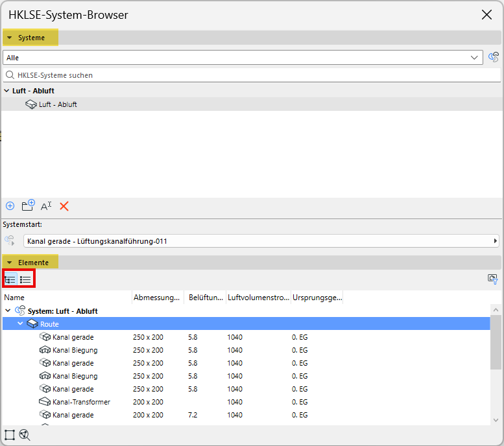The image size is (504, 446).
Task: Click the elements list scrollbar thumb
Action: (x=496, y=343)
